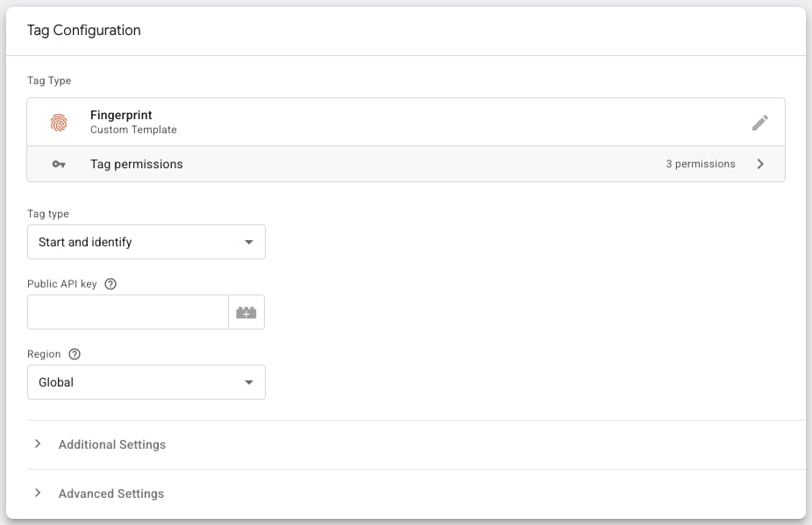Open the variable picker next to Public API key
The height and width of the screenshot is (525, 812).
click(246, 312)
